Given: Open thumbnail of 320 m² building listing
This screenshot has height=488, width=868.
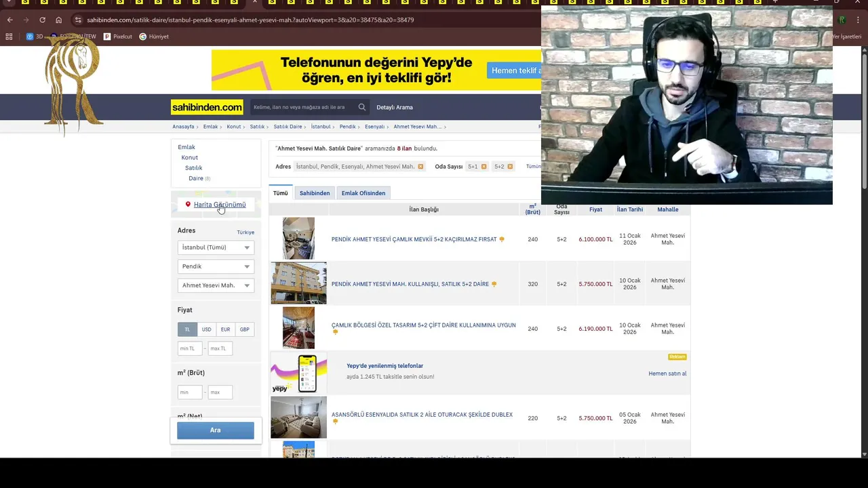Looking at the screenshot, I should 298,283.
